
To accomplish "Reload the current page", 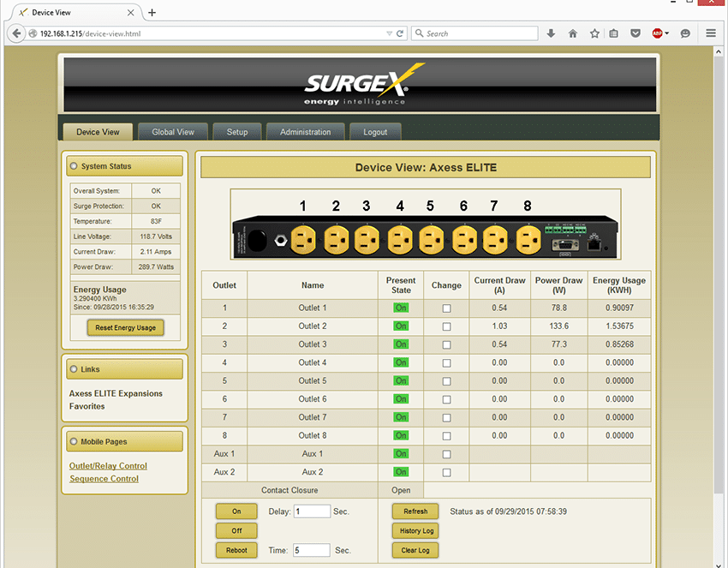I will pyautogui.click(x=400, y=33).
